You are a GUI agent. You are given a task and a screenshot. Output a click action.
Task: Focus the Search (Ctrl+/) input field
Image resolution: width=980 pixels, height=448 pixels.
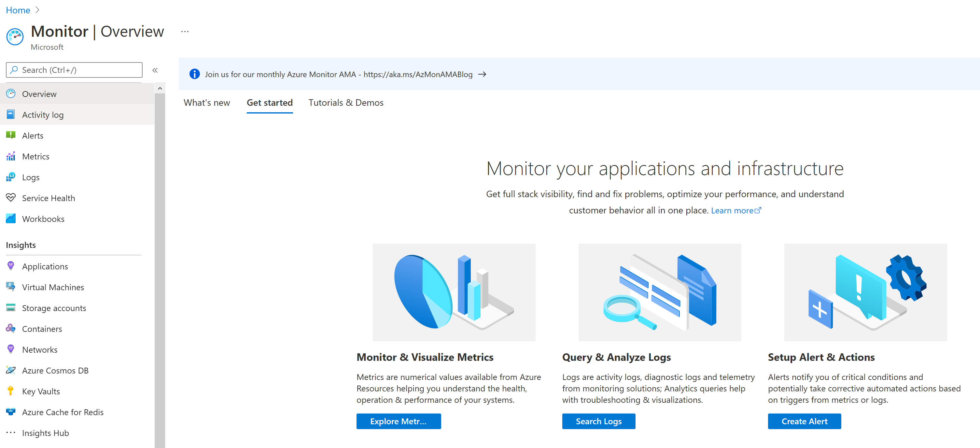pyautogui.click(x=74, y=70)
